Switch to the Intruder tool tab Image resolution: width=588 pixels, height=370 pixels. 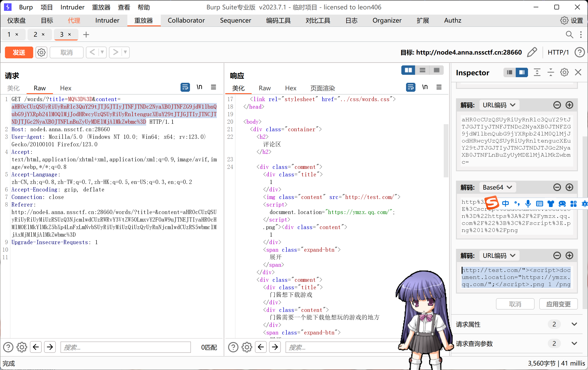point(107,20)
